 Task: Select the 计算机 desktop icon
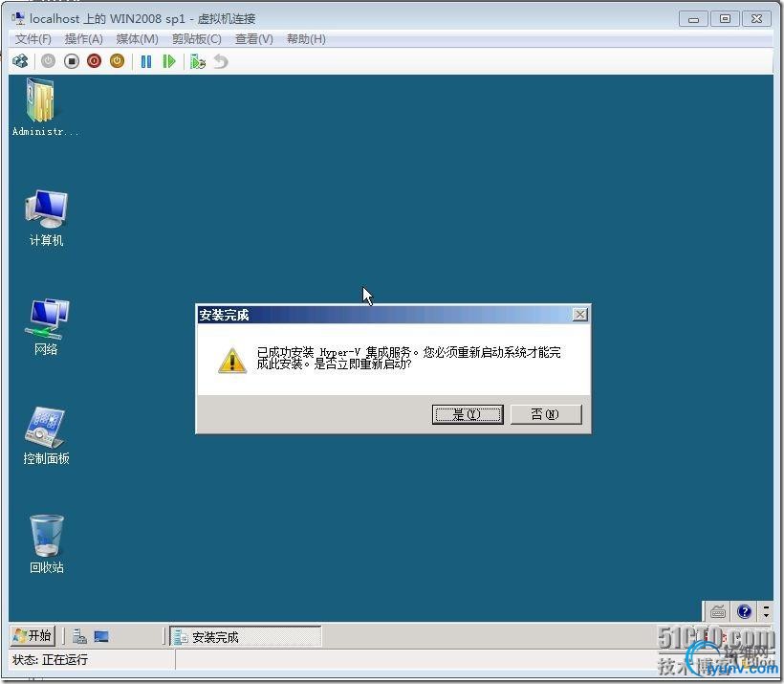click(46, 218)
